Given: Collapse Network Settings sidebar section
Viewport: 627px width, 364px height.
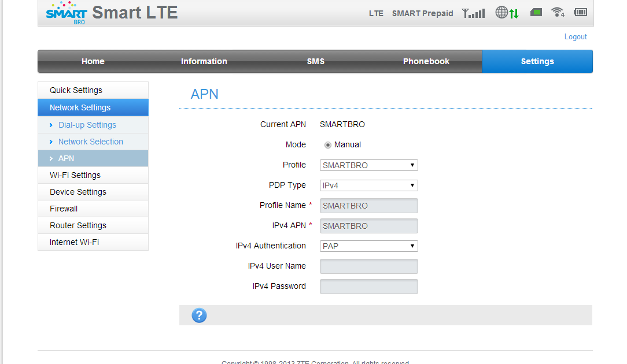Looking at the screenshot, I should click(93, 107).
